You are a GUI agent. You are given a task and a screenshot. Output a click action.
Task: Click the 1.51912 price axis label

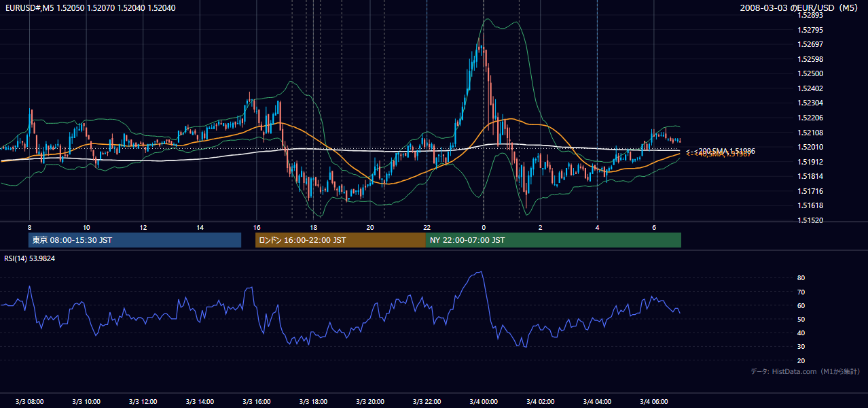(810, 162)
